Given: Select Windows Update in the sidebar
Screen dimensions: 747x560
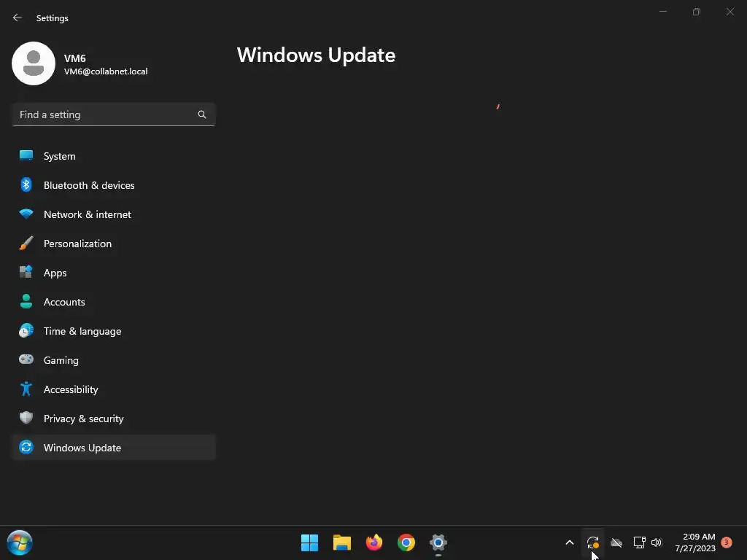Looking at the screenshot, I should 113,448.
